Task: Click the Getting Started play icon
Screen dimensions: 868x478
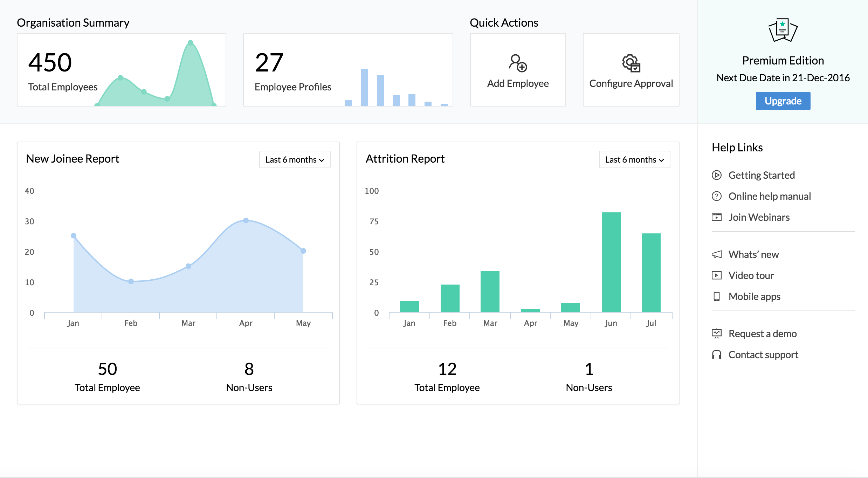Action: (x=717, y=175)
